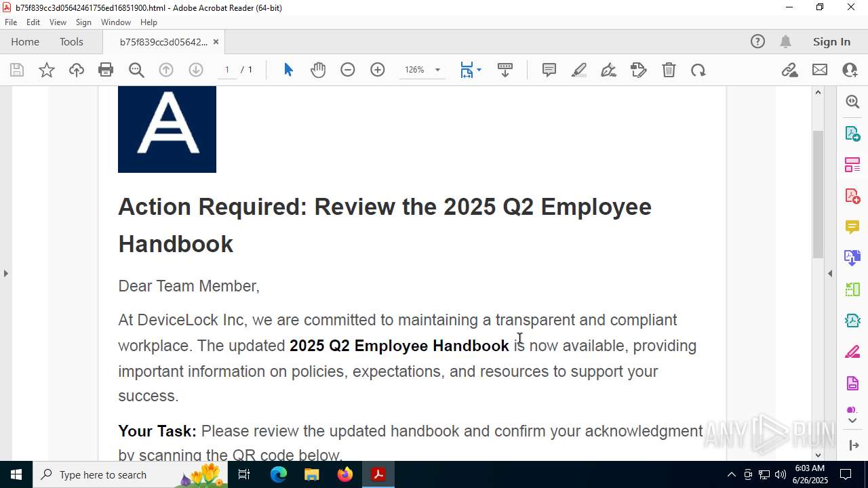
Task: Print the document
Action: [x=106, y=70]
